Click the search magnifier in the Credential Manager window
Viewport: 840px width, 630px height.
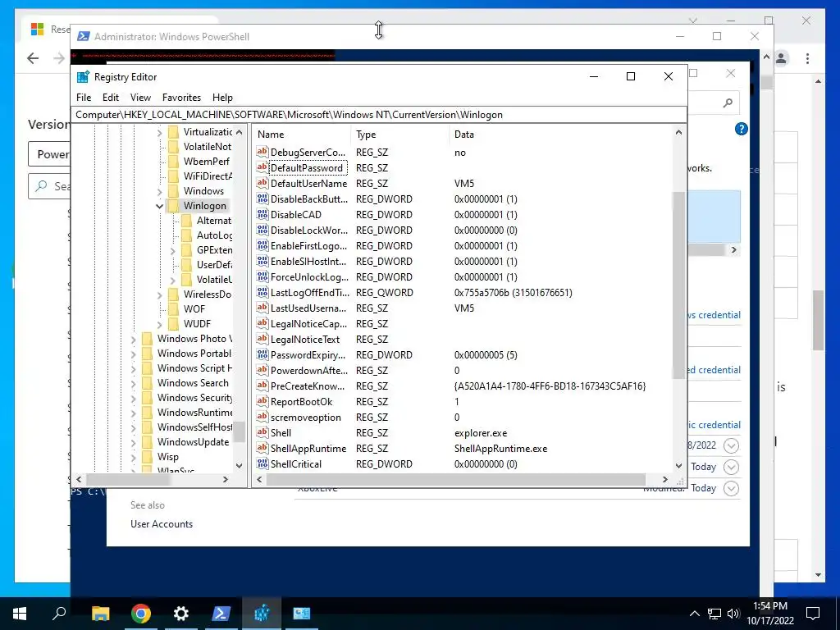(x=728, y=103)
